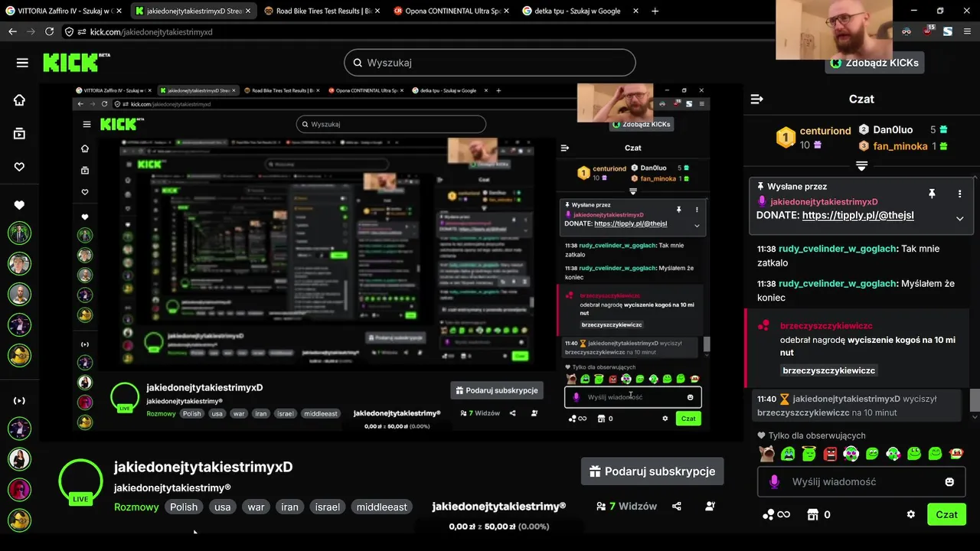Screen dimensions: 980x551
Task: Open the pinned message three-dot options
Action: point(959,194)
